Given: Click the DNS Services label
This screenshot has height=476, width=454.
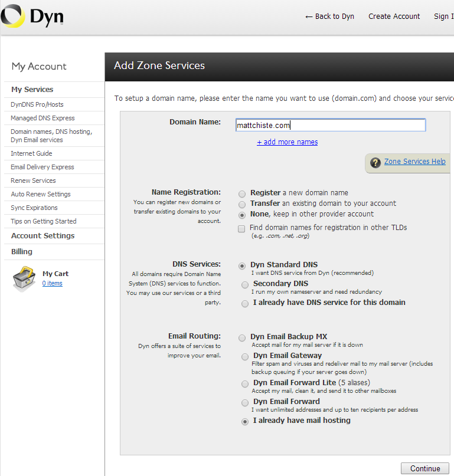Looking at the screenshot, I should point(197,264).
